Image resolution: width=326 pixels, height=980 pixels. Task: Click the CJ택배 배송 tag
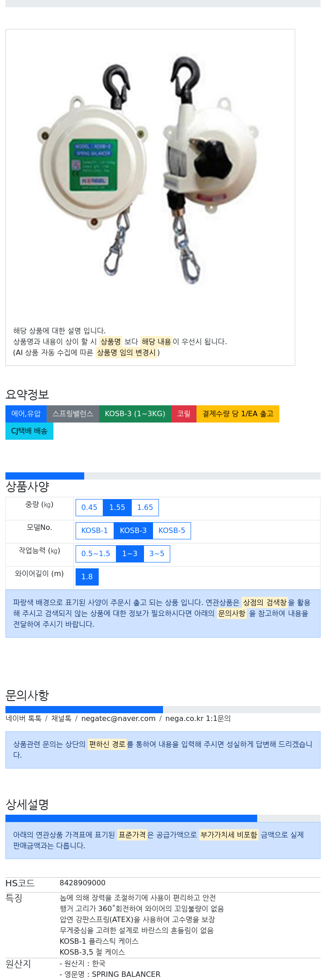pyautogui.click(x=29, y=431)
